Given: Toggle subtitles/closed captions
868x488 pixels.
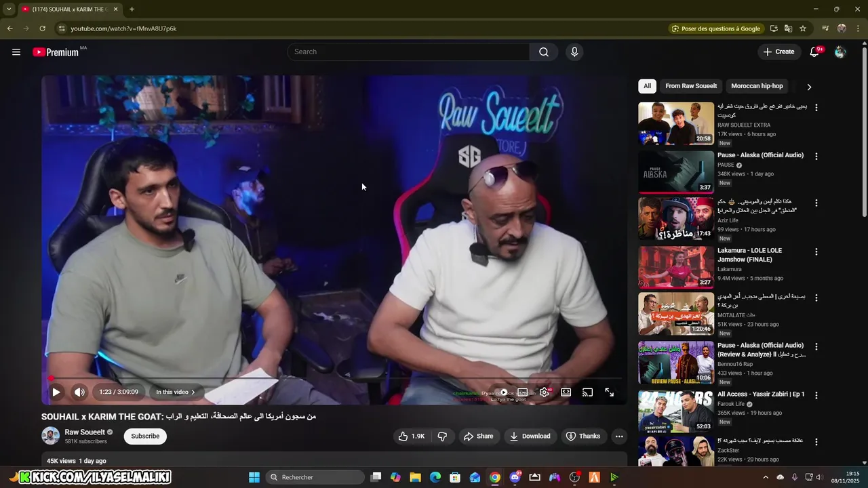Looking at the screenshot, I should pyautogui.click(x=523, y=392).
